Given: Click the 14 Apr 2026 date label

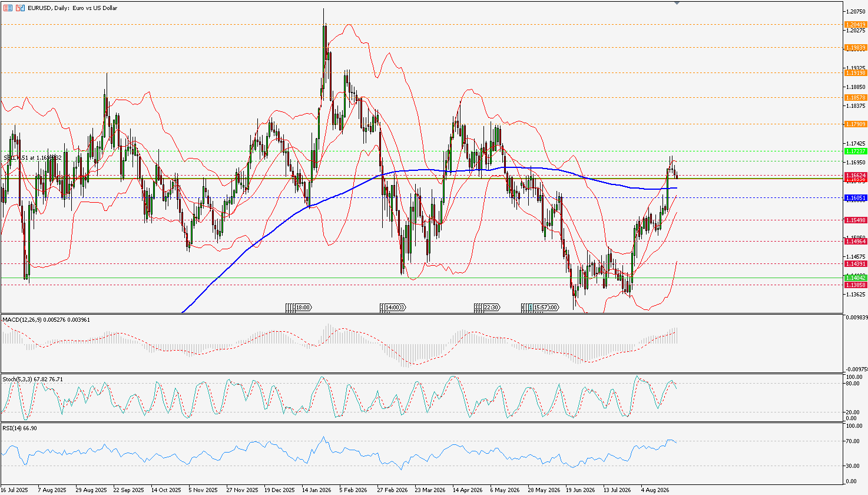Looking at the screenshot, I should pyautogui.click(x=468, y=490).
